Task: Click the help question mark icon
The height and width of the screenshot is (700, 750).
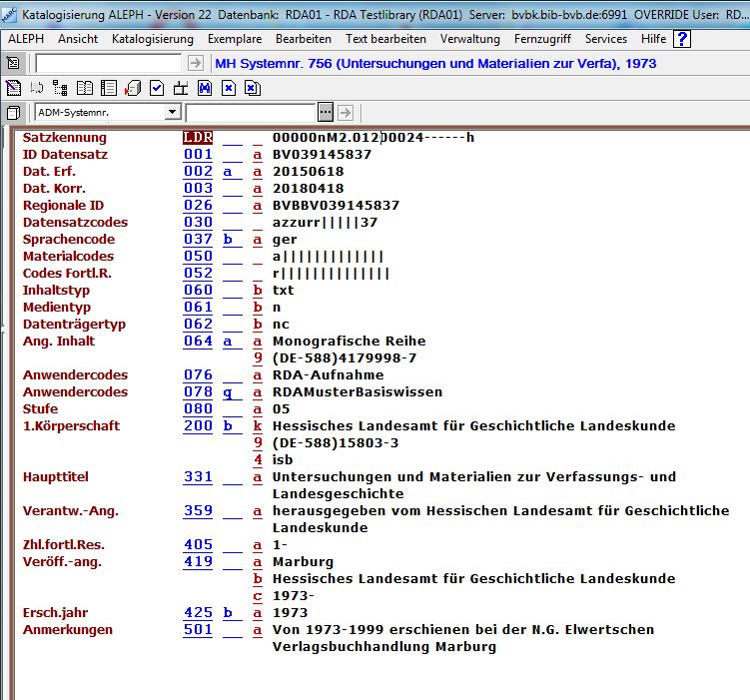Action: [x=682, y=39]
